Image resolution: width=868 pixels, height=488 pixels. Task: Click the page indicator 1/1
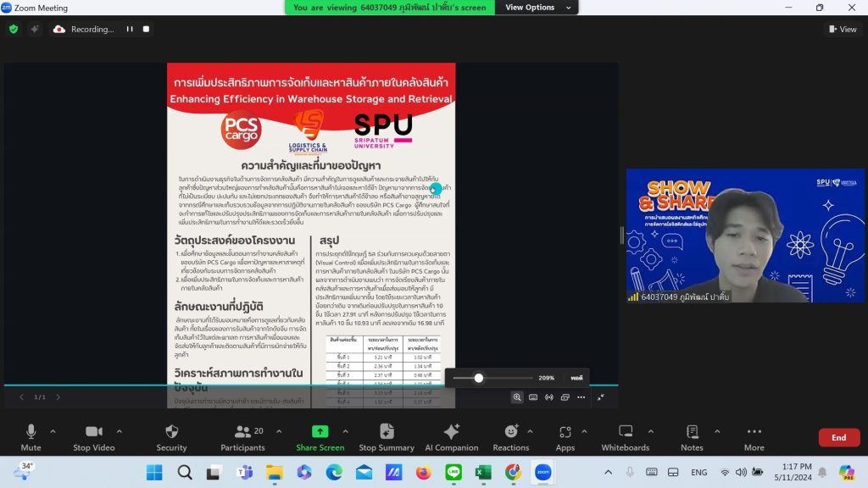[x=40, y=397]
